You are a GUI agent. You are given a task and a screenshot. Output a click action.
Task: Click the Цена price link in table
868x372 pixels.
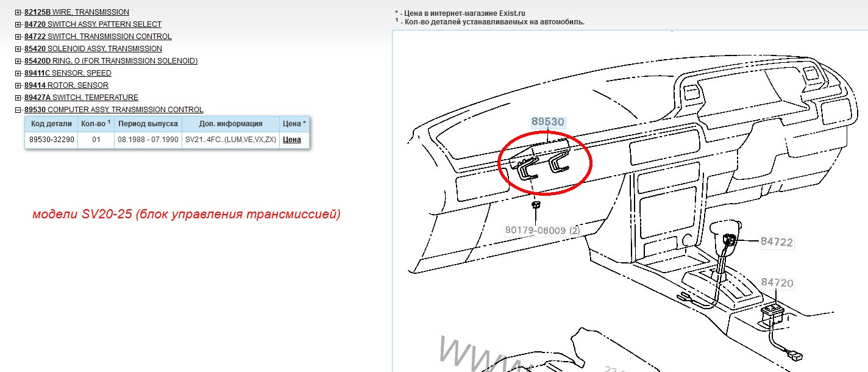(x=292, y=139)
